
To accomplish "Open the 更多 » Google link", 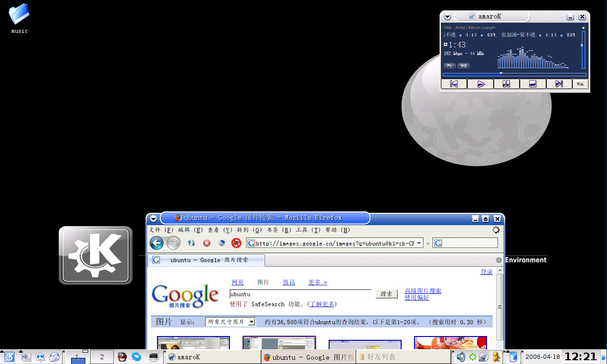I will pos(318,282).
